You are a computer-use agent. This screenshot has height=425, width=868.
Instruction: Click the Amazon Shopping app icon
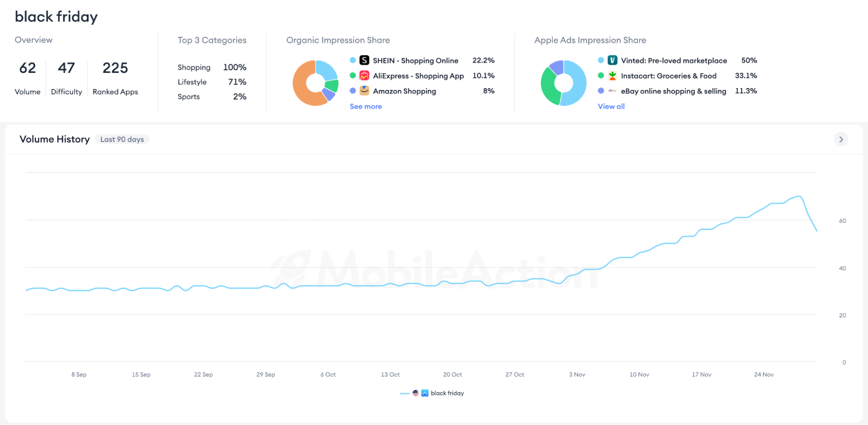point(364,91)
